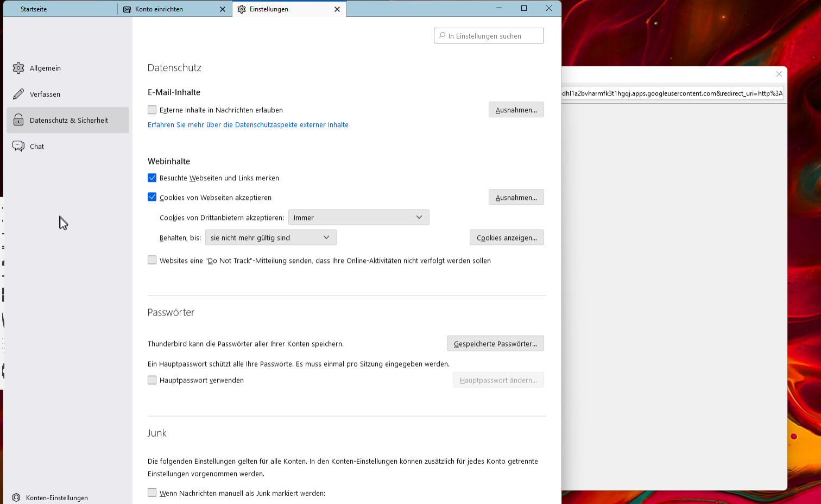
Task: Click the Cookies anzeigen button
Action: click(507, 237)
